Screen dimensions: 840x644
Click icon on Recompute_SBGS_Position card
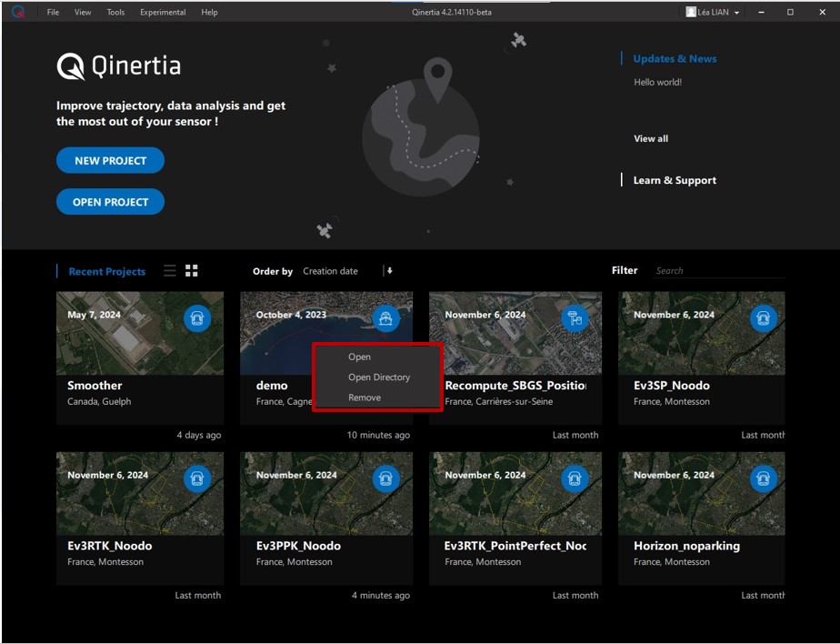(575, 318)
